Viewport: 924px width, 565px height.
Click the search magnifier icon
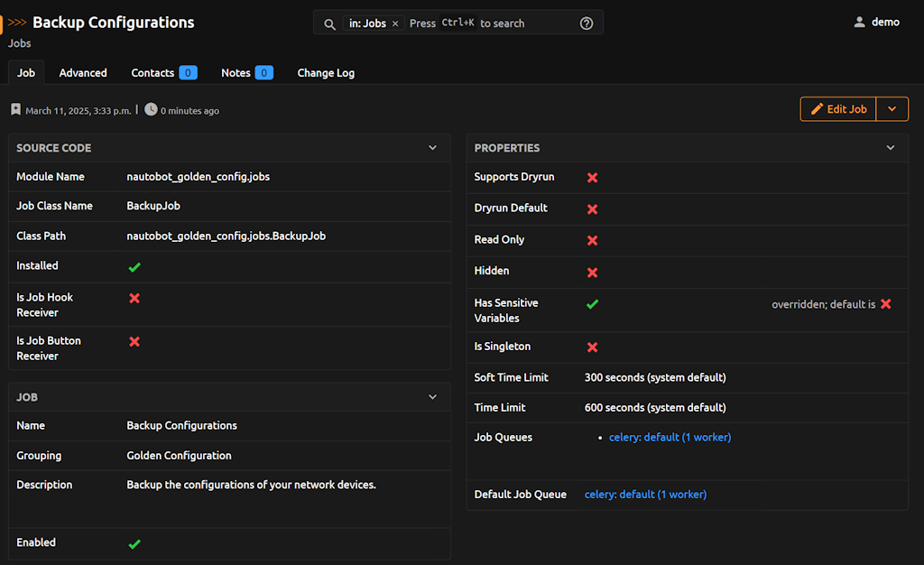(329, 23)
